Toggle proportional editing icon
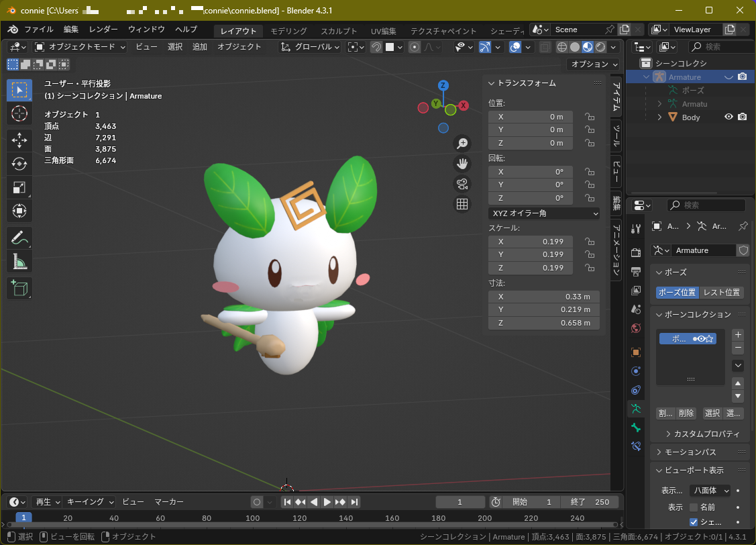 414,47
